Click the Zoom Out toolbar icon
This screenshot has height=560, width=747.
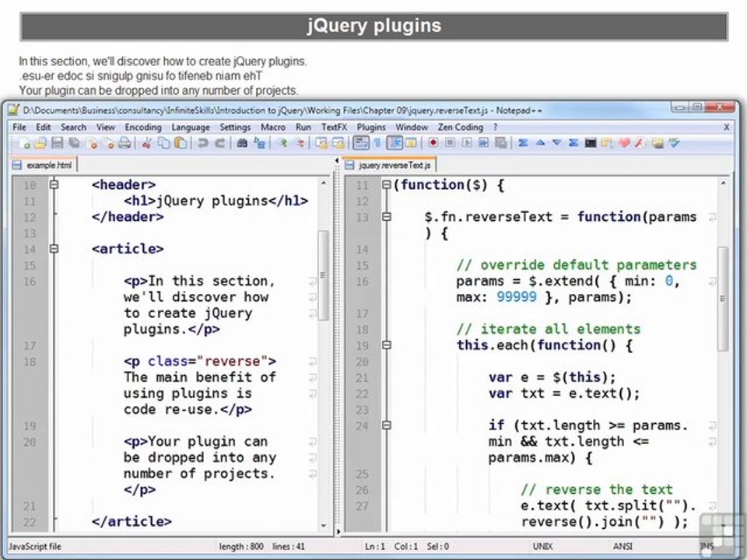[x=299, y=143]
